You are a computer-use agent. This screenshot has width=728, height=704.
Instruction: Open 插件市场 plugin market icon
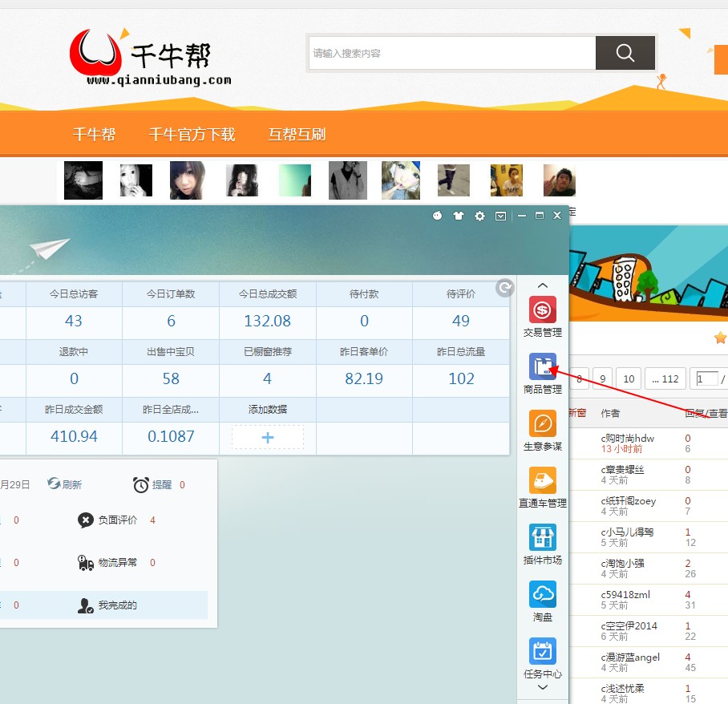[x=542, y=537]
